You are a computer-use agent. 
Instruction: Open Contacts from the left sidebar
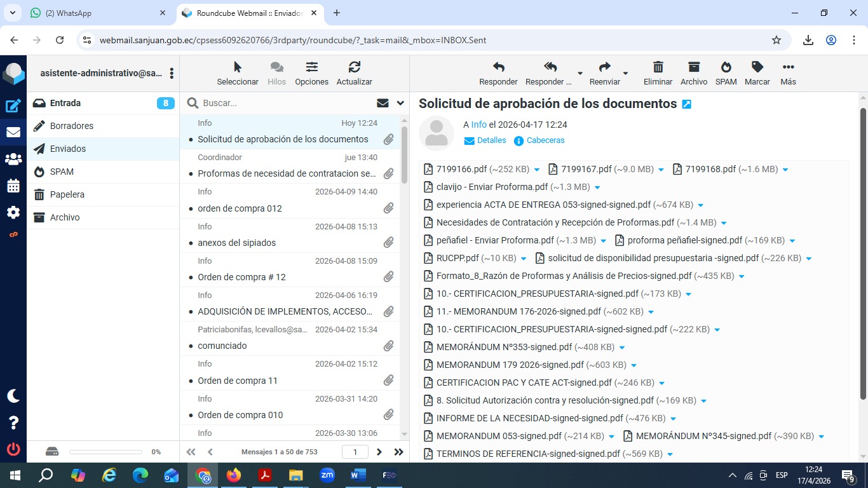[13, 159]
